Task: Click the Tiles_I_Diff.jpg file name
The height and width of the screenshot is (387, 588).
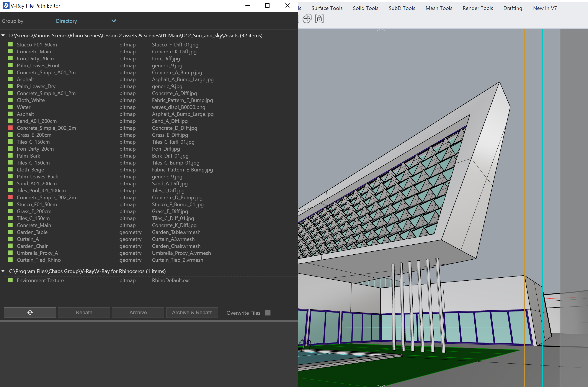Action: [168, 190]
